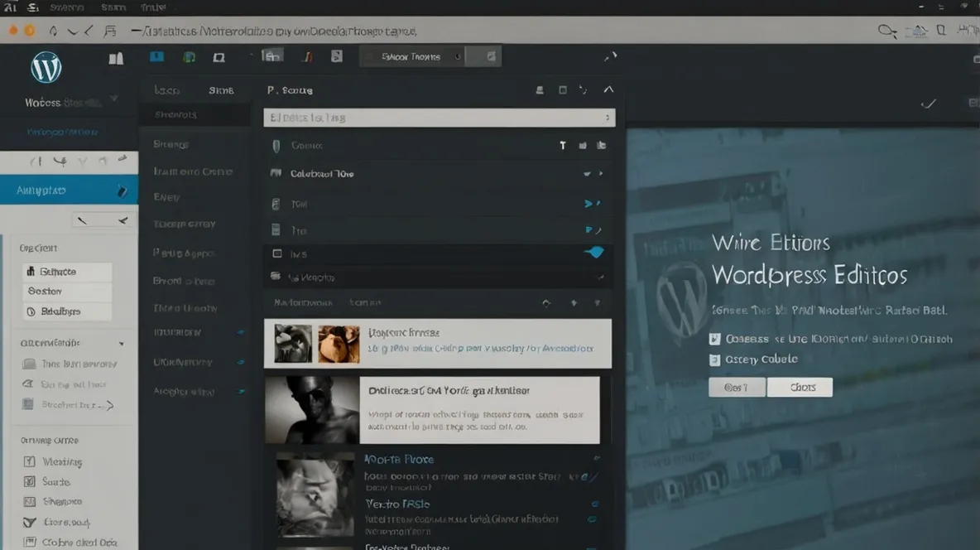Toggle the Cioιe.aoιd checkbox in sidebar
Viewport: 980px width, 550px height.
(x=29, y=522)
